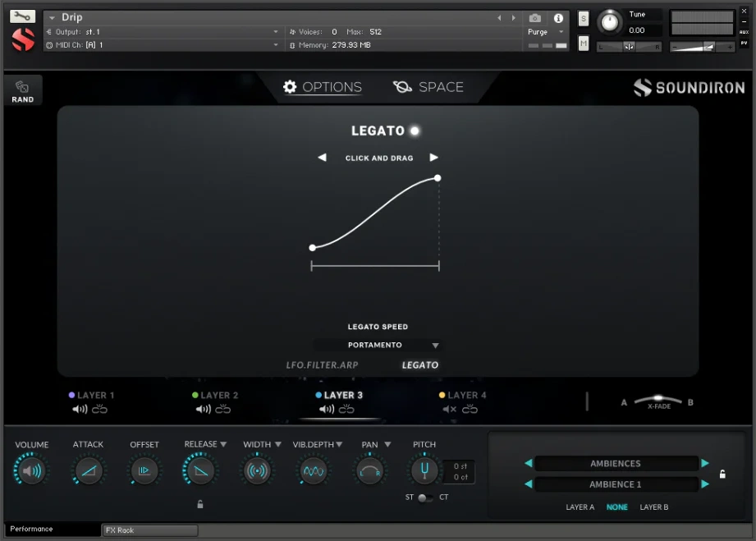Click the camera snapshot icon in header
This screenshot has height=541, width=756.
click(x=535, y=18)
